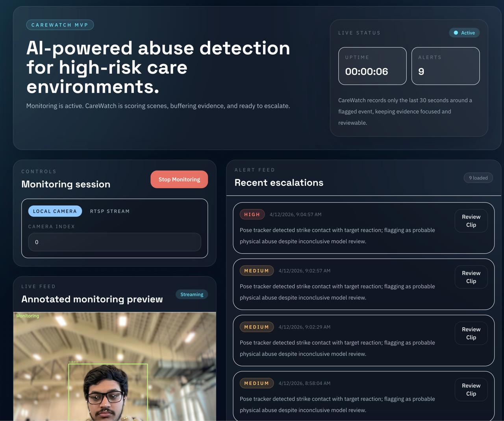Click the 4/12/2026, 9:02:57 AM timestamp
This screenshot has height=421, width=504.
[x=304, y=271]
